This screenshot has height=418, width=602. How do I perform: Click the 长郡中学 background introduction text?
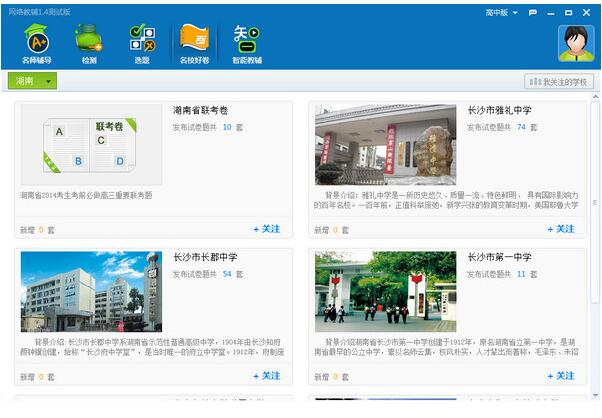[x=152, y=347]
